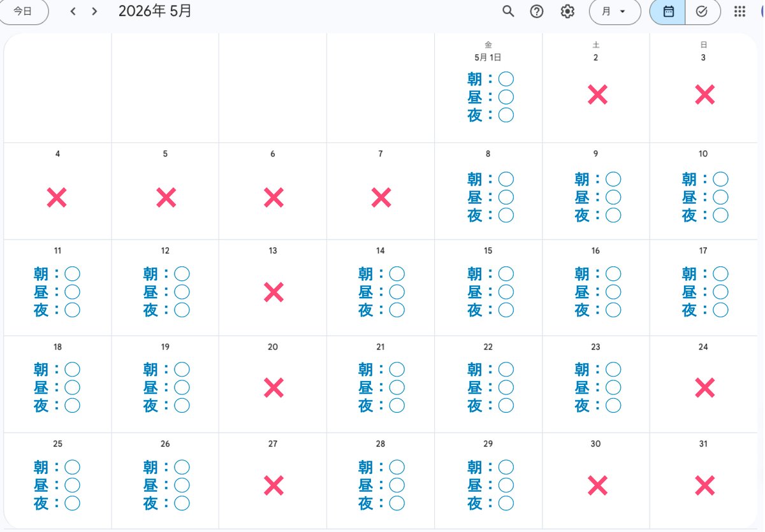Expand the 月 view dropdown

(615, 11)
